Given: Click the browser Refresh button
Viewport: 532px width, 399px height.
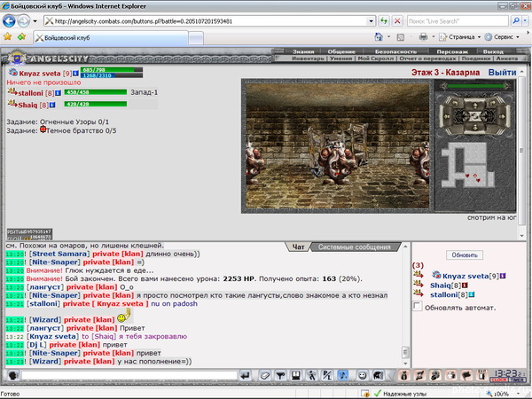Looking at the screenshot, I should [384, 21].
